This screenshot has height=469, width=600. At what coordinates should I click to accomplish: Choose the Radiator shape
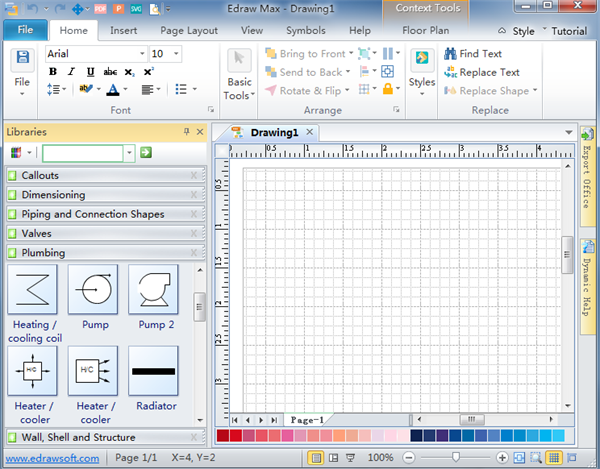(x=153, y=371)
